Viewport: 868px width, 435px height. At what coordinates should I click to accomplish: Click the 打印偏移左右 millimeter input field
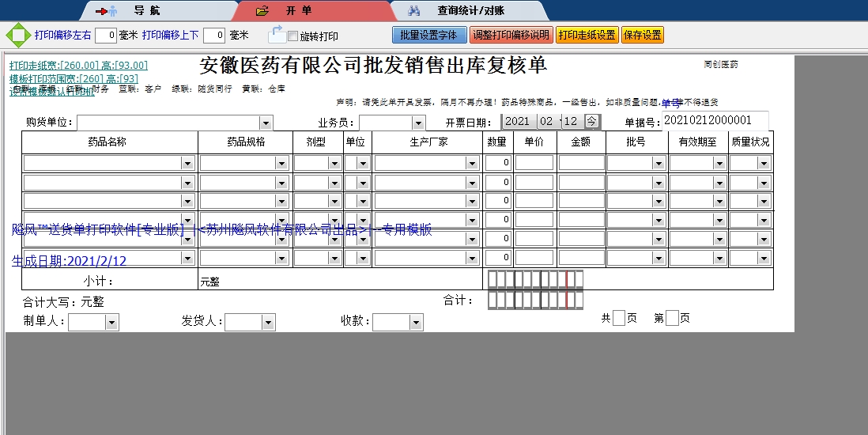[x=106, y=35]
